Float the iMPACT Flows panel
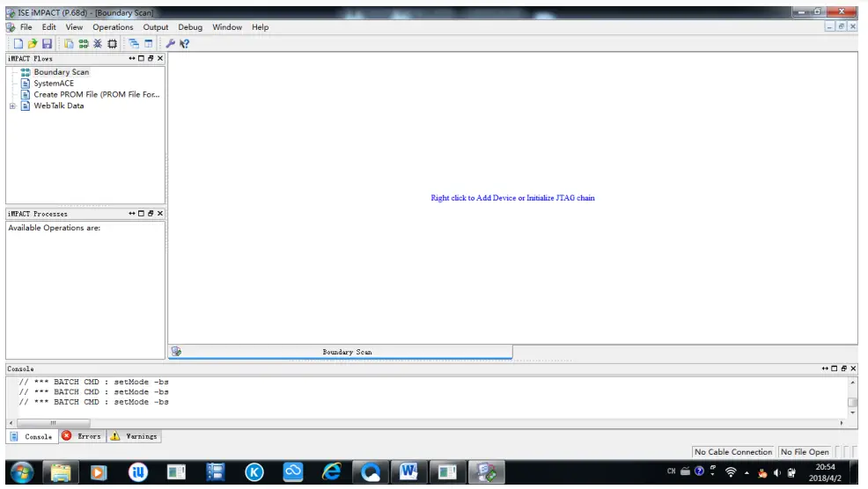 click(151, 58)
